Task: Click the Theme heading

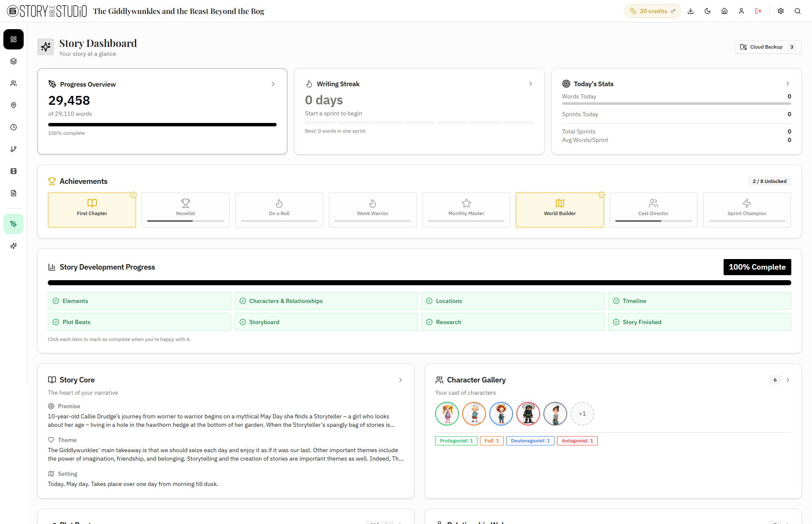Action: (x=67, y=440)
